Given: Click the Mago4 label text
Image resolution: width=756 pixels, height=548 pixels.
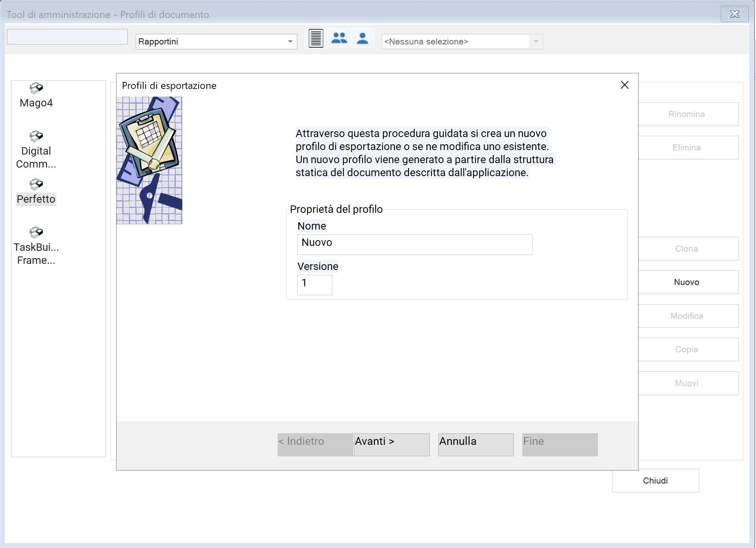Looking at the screenshot, I should pos(36,103).
